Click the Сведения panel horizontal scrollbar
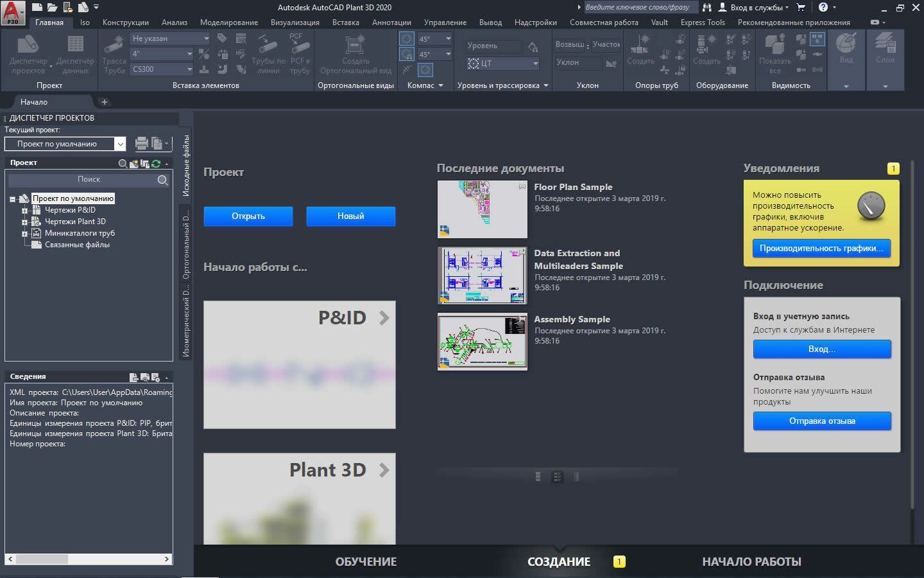Screen dimensions: 924x578 pos(89,559)
